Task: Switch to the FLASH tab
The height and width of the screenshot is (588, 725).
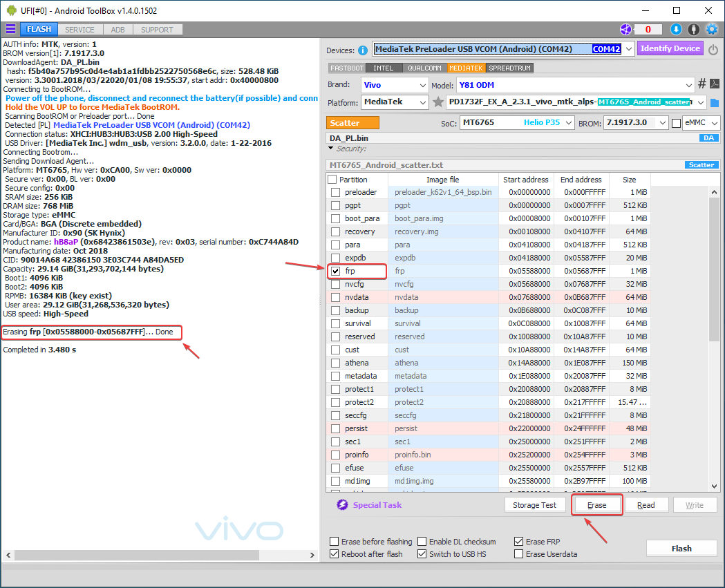Action: 39,29
